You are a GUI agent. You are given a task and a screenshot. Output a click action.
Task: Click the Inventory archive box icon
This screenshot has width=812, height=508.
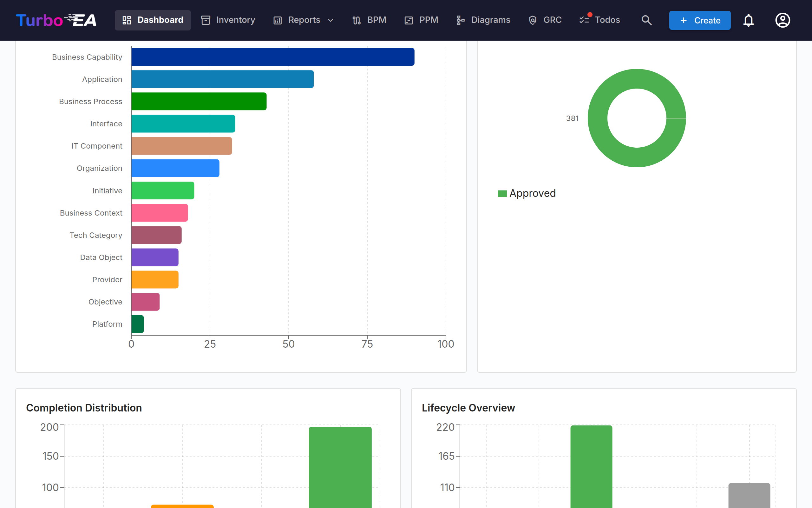206,20
